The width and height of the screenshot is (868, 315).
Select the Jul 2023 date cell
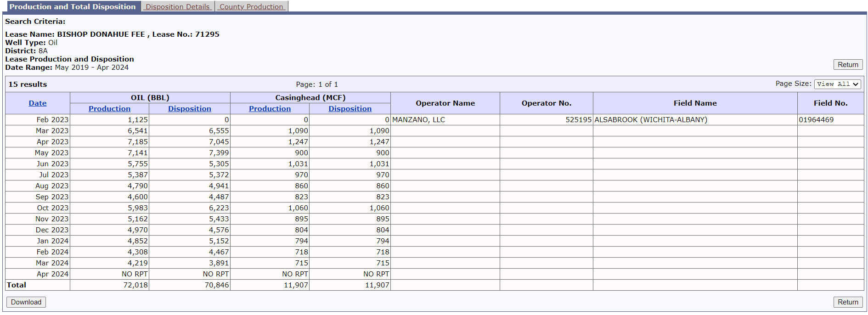38,175
